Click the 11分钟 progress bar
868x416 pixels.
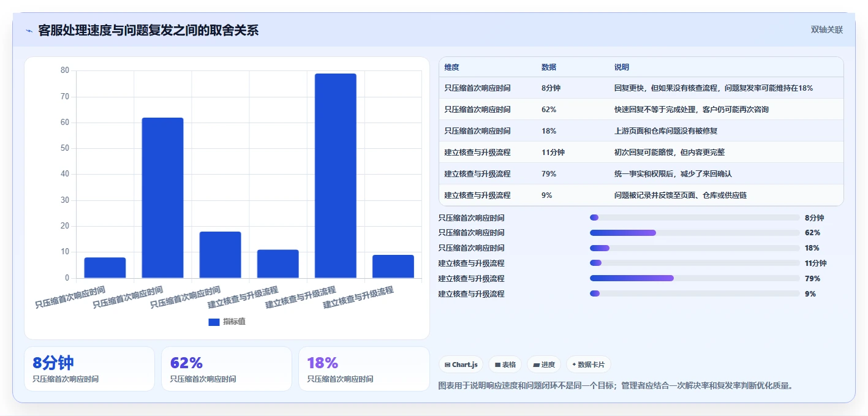(695, 263)
